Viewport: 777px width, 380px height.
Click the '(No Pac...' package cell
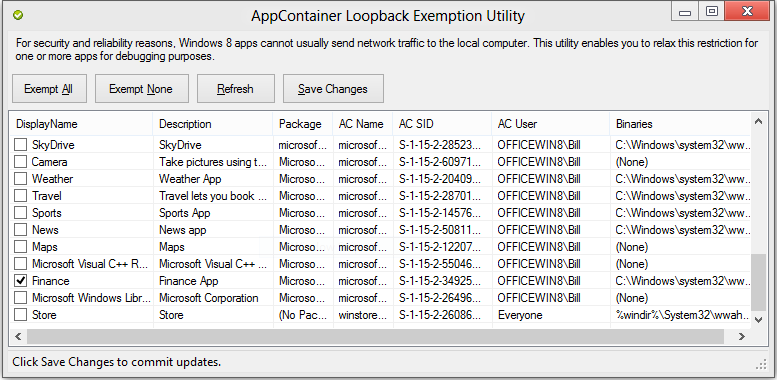point(303,315)
